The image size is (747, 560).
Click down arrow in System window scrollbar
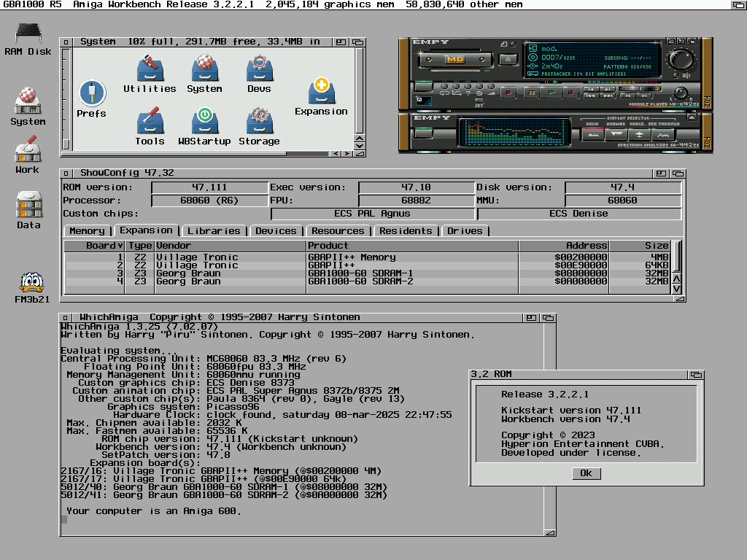359,146
